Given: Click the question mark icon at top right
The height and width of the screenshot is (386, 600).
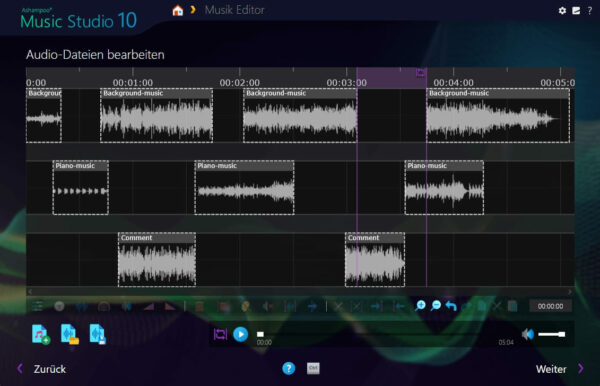Looking at the screenshot, I should tap(590, 11).
